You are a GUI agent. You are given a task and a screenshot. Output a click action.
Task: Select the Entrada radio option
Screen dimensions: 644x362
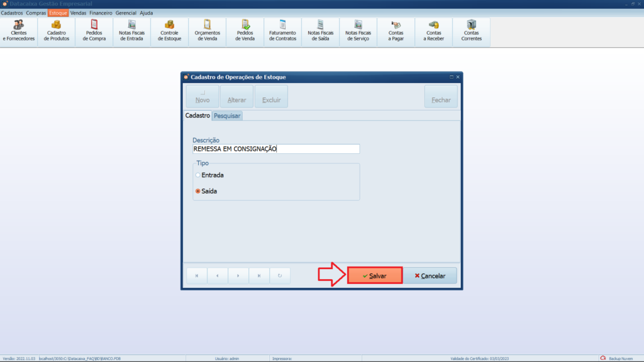click(198, 175)
